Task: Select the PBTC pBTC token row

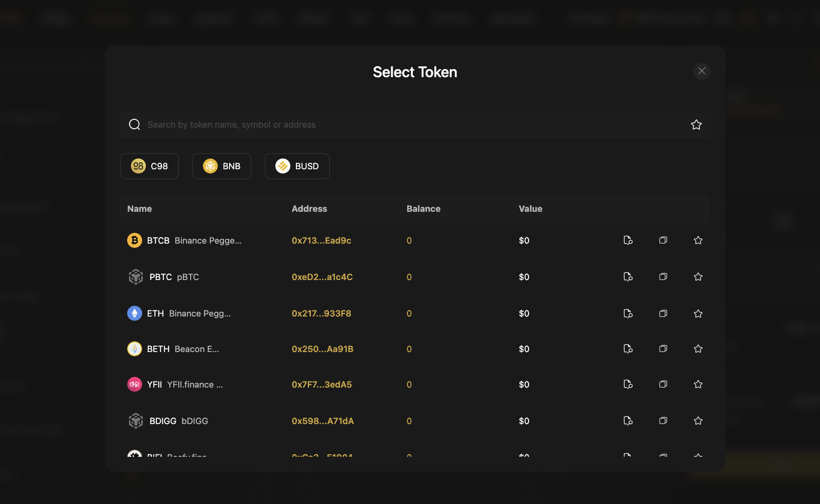Action: coord(174,277)
